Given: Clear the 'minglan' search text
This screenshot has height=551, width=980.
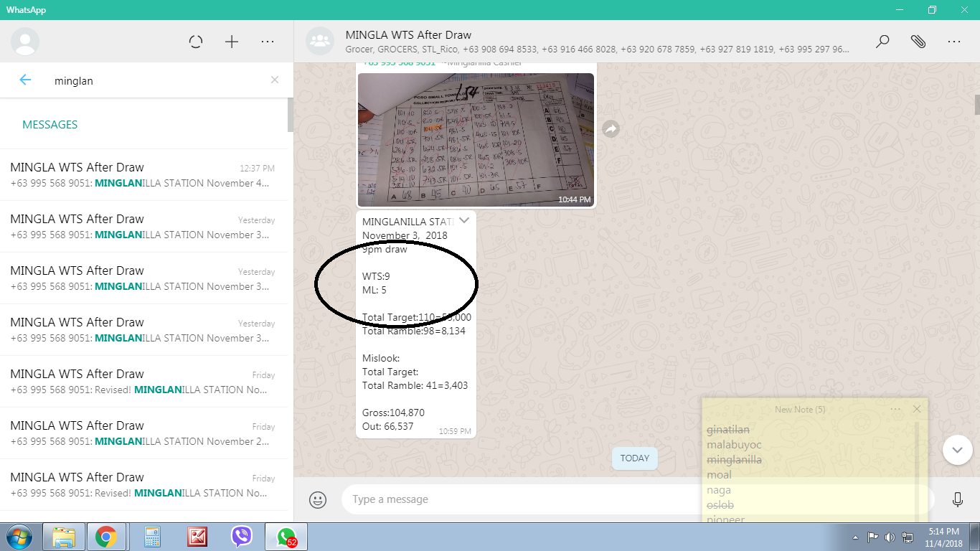Looking at the screenshot, I should (x=274, y=80).
